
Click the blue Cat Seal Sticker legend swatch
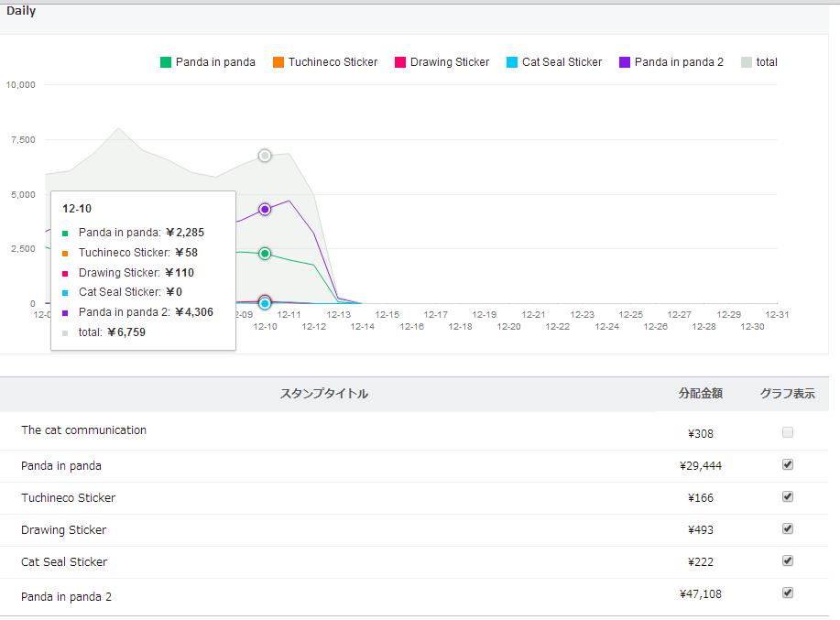512,62
